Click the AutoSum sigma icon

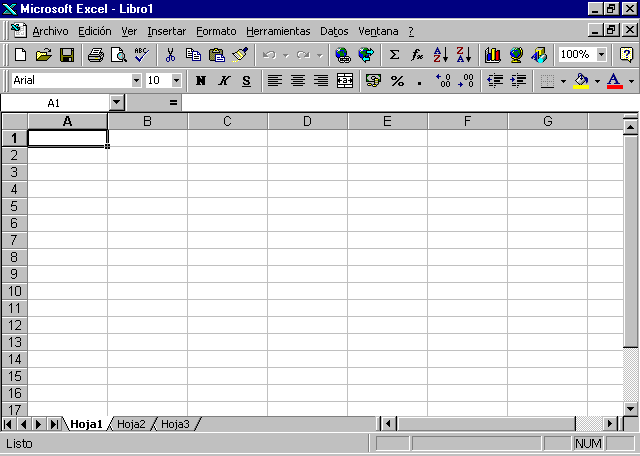[394, 55]
